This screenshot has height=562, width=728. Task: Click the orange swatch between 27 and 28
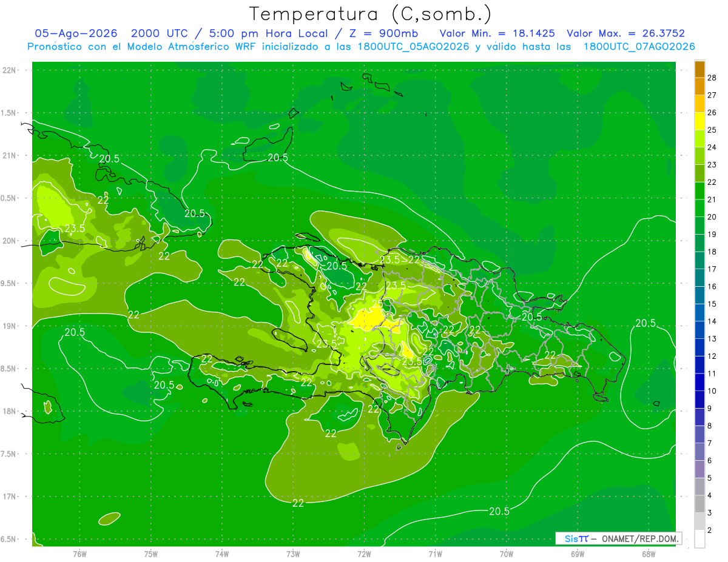[x=699, y=87]
